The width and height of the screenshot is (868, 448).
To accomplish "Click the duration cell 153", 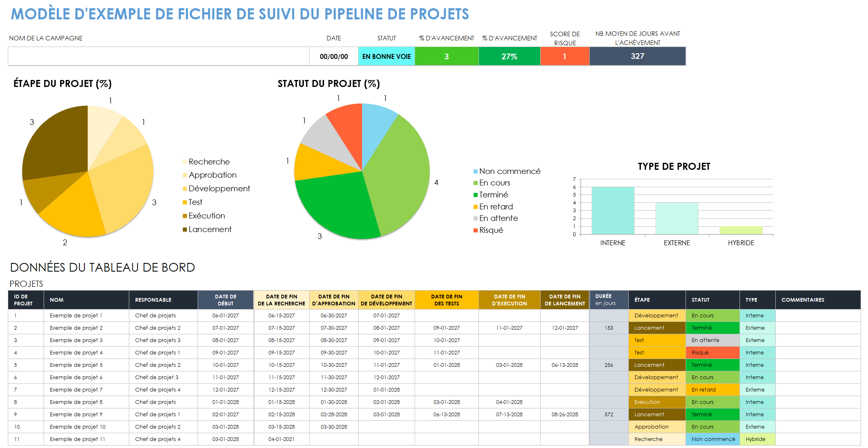I will (x=609, y=328).
